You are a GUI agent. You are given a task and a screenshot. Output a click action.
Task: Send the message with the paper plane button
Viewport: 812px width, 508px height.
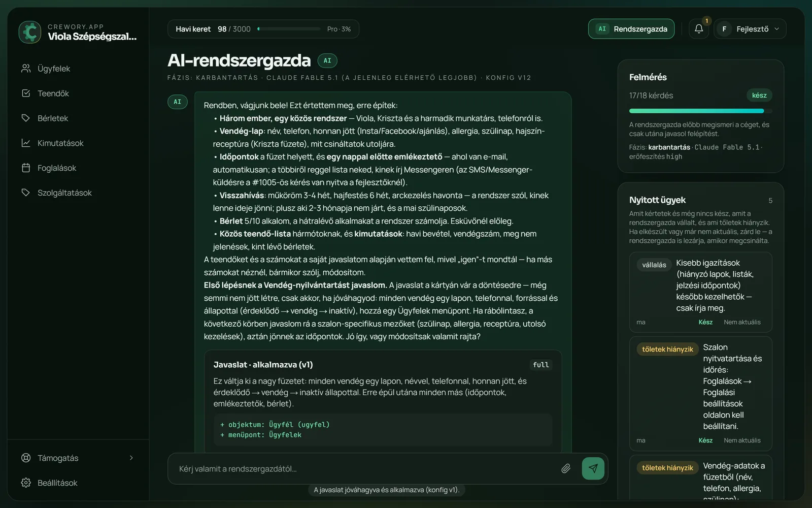click(593, 468)
